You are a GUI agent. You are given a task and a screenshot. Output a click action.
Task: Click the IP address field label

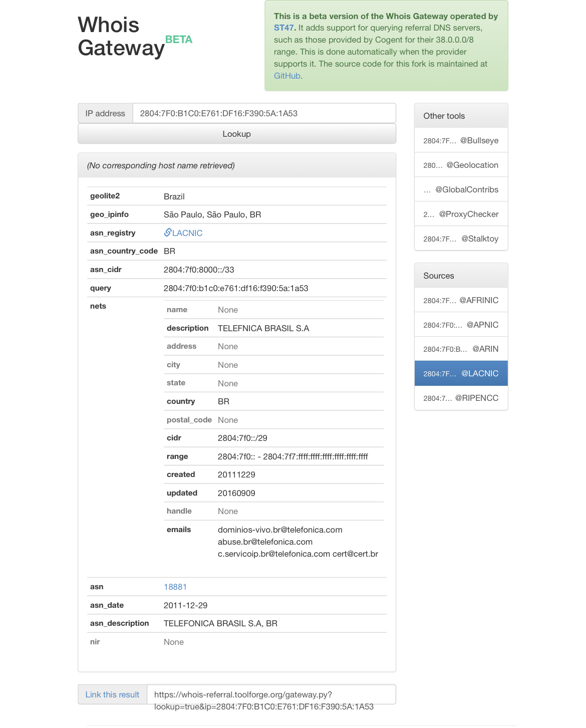105,113
